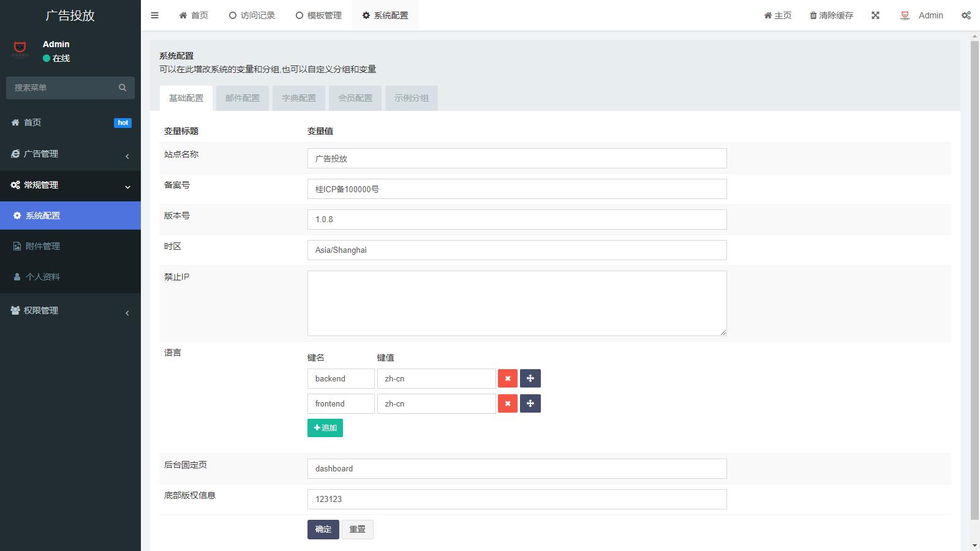Delete the frontend language row
Image resolution: width=980 pixels, height=551 pixels.
[x=507, y=403]
